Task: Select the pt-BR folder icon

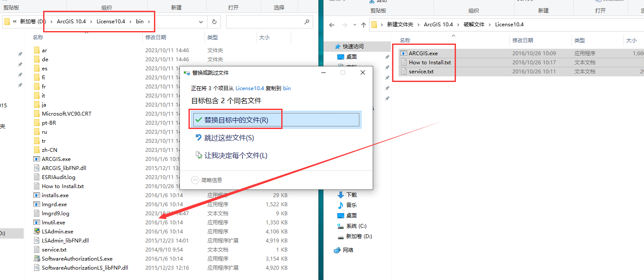Action: click(x=37, y=123)
